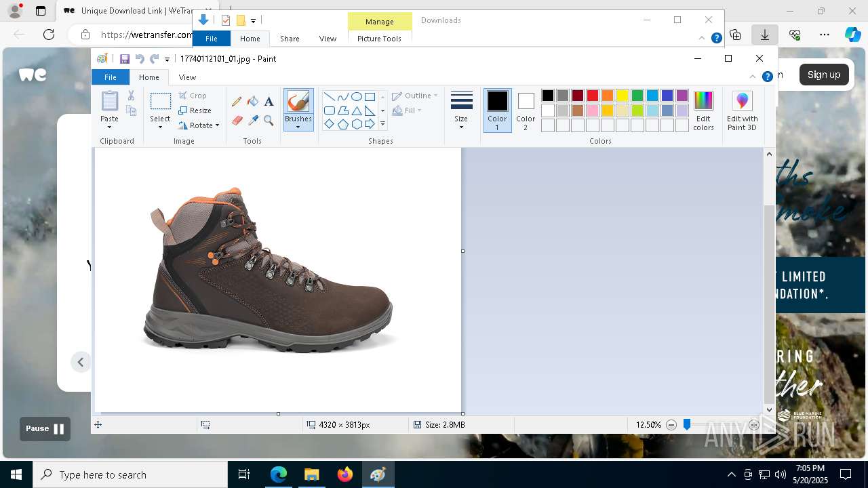This screenshot has height=488, width=868.
Task: Open the Edge browser downloads button
Action: coord(765,35)
